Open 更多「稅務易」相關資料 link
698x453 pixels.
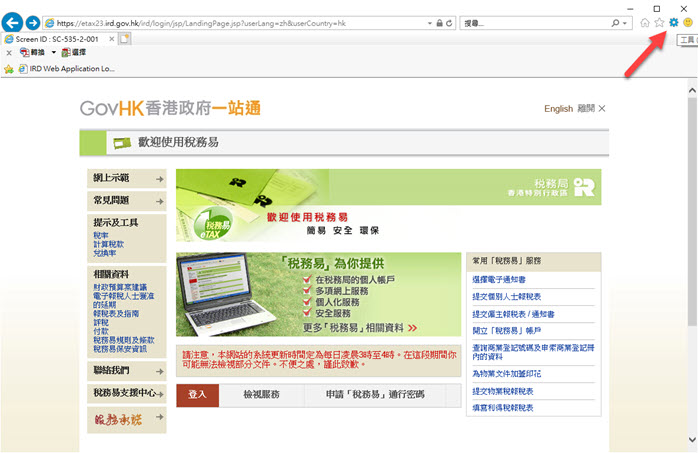pos(353,328)
